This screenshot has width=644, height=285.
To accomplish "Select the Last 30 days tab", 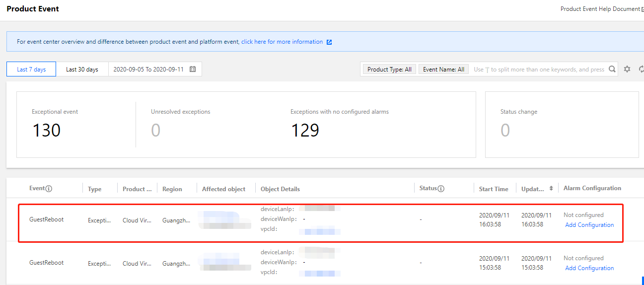I will [x=82, y=70].
